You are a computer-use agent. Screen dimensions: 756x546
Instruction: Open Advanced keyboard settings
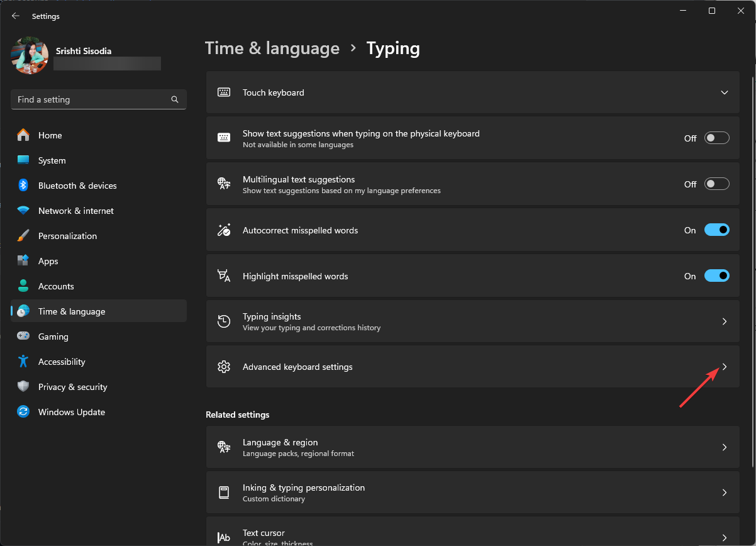(472, 367)
